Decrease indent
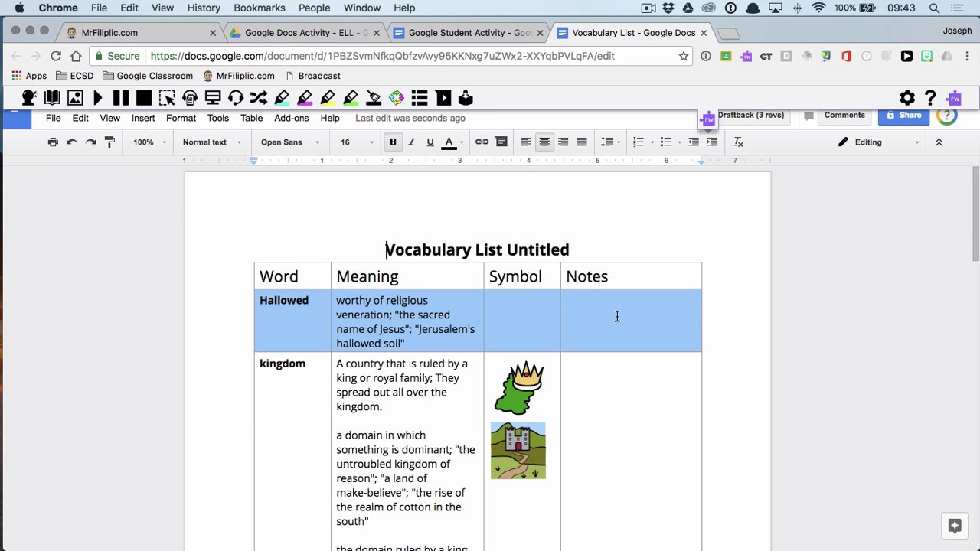 [x=694, y=142]
